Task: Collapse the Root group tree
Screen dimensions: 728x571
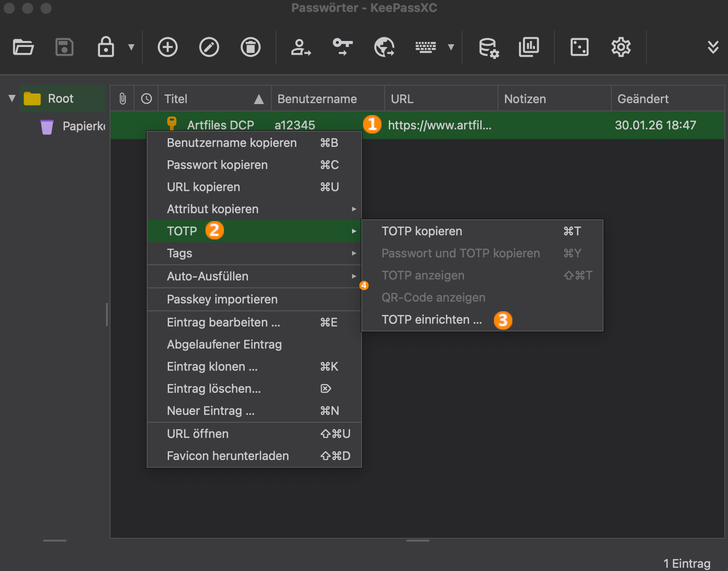Action: (x=12, y=99)
